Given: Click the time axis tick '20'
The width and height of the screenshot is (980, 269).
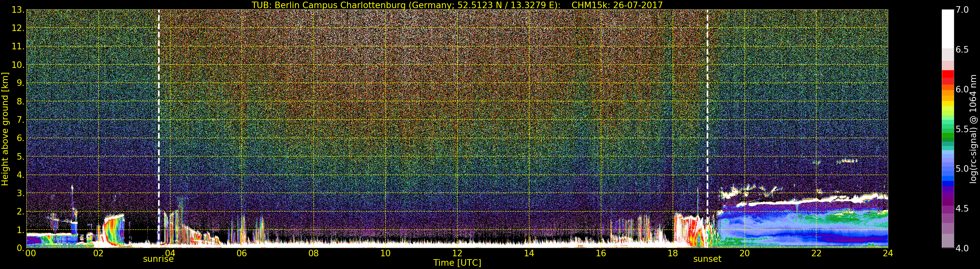Looking at the screenshot, I should pos(744,253).
